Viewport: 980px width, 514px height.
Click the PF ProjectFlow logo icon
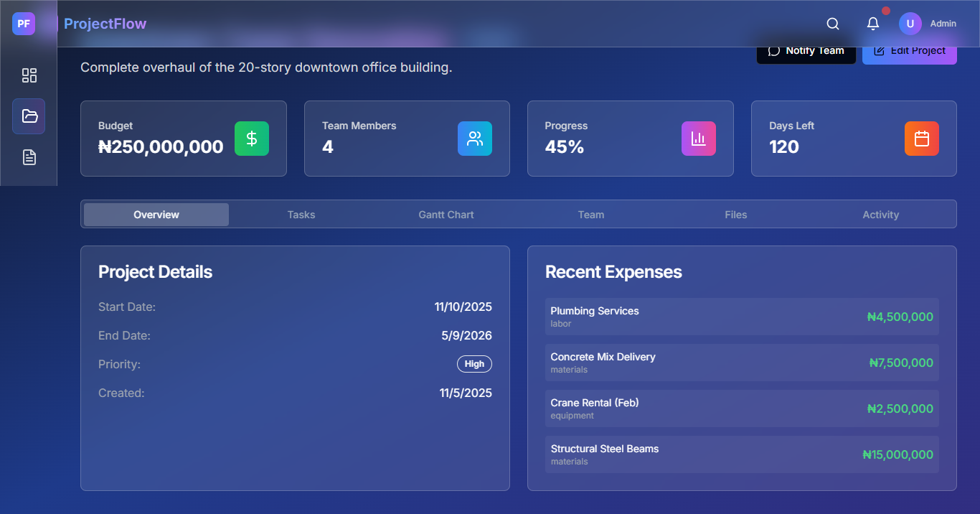coord(24,24)
